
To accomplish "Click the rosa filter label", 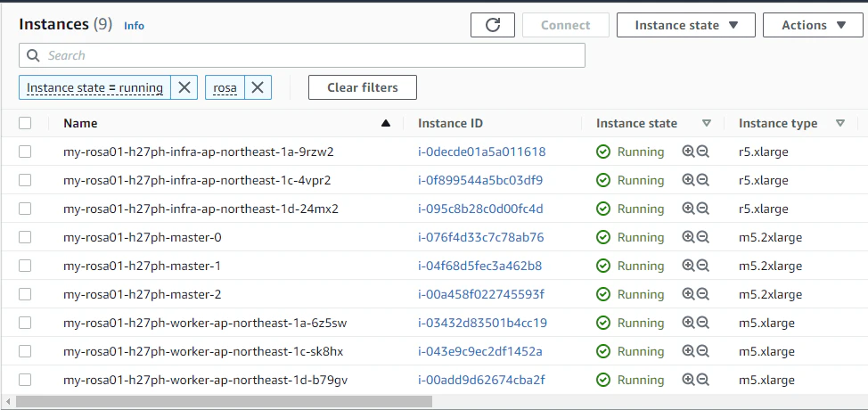I will tap(225, 87).
